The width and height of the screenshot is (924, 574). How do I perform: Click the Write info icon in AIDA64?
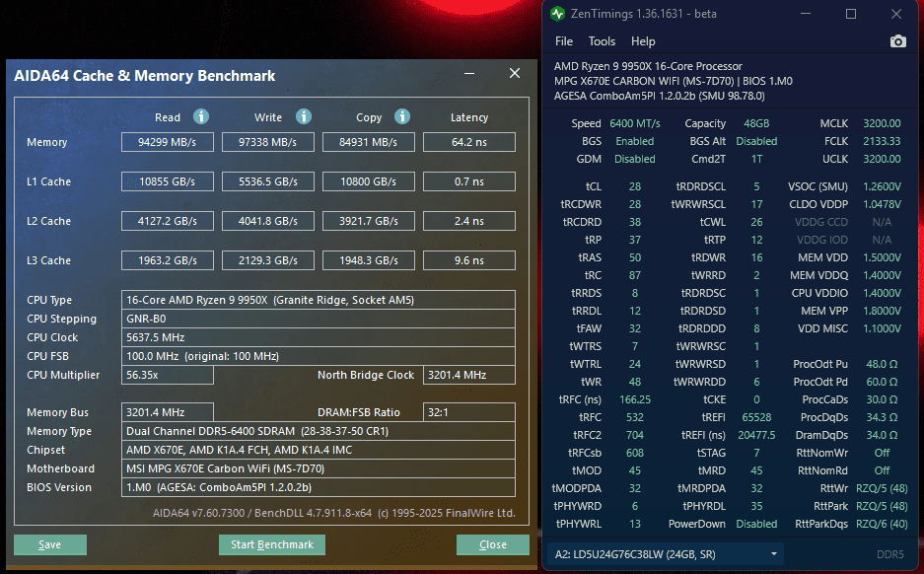tap(304, 116)
